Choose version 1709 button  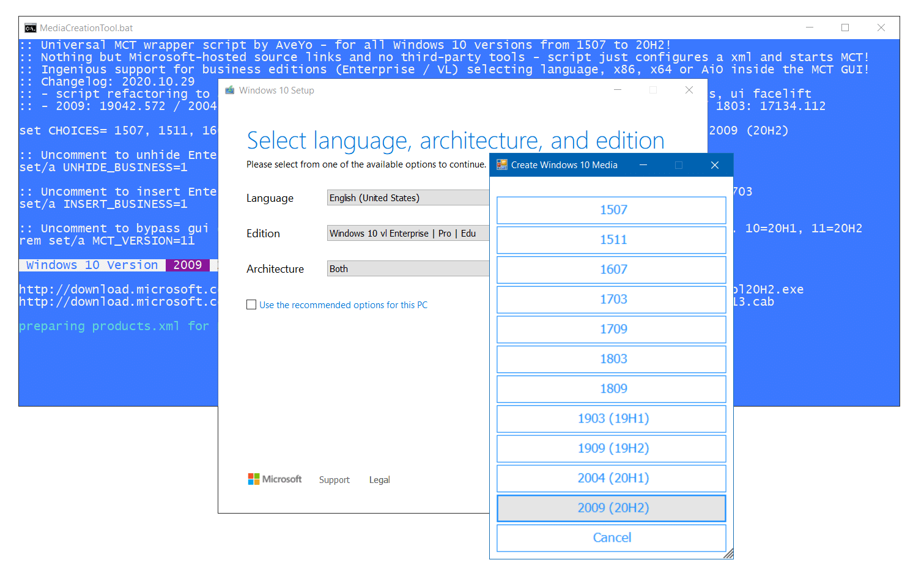tap(611, 330)
